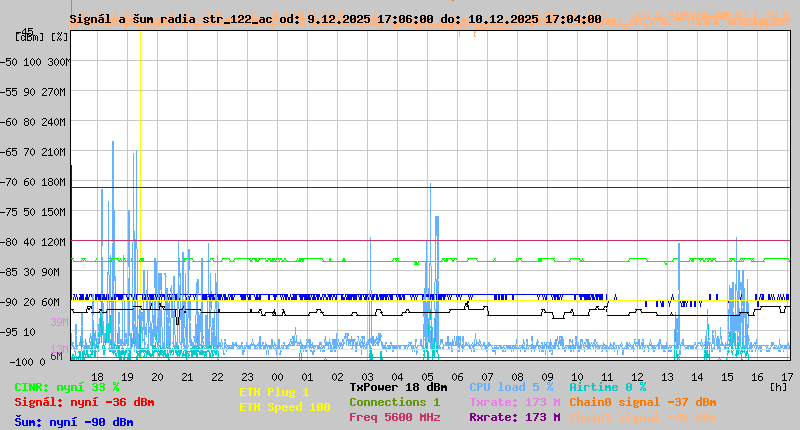
Task: Click hour tick '21' on time axis
Action: 187,377
